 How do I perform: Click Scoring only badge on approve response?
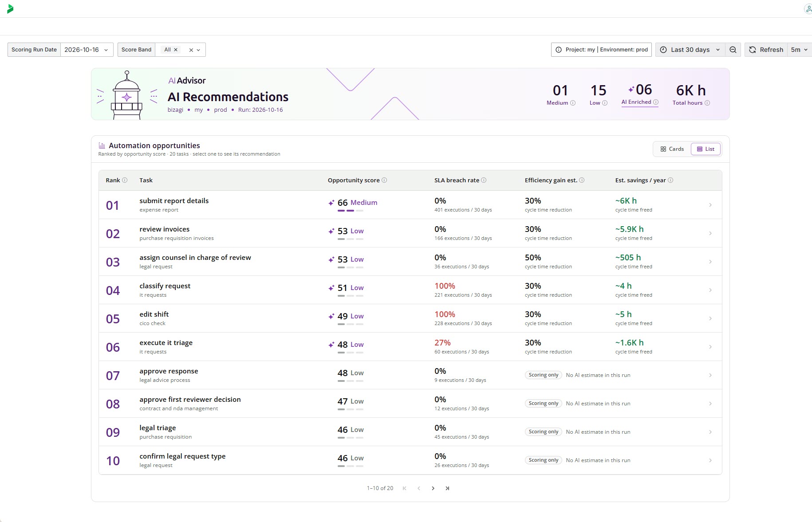543,375
